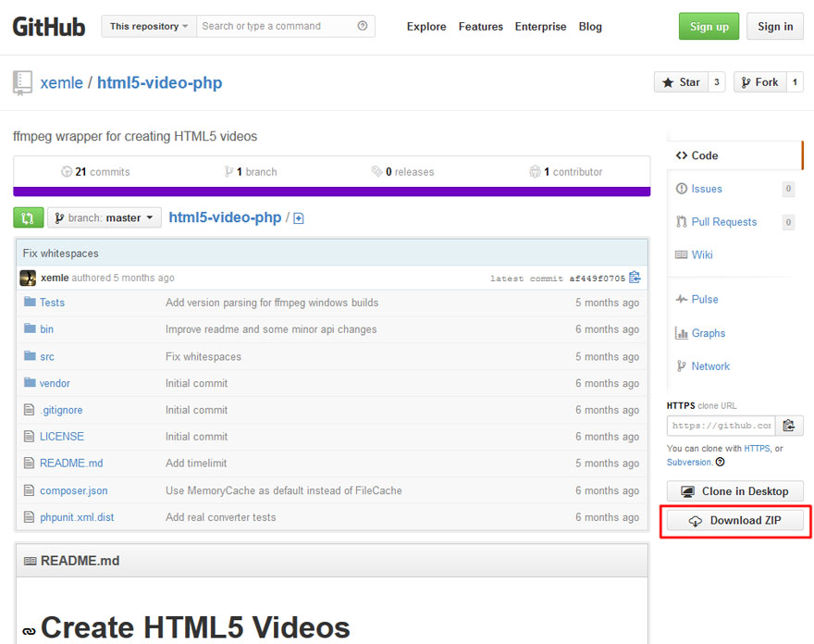The height and width of the screenshot is (644, 814).
Task: Visit the Blog nav link
Action: pyautogui.click(x=590, y=27)
